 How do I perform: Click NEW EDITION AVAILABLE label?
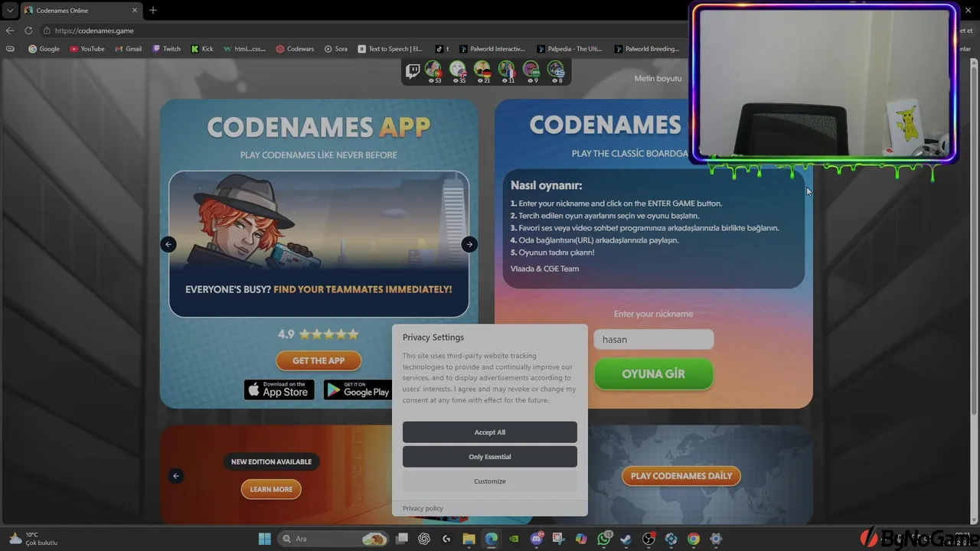pos(271,461)
